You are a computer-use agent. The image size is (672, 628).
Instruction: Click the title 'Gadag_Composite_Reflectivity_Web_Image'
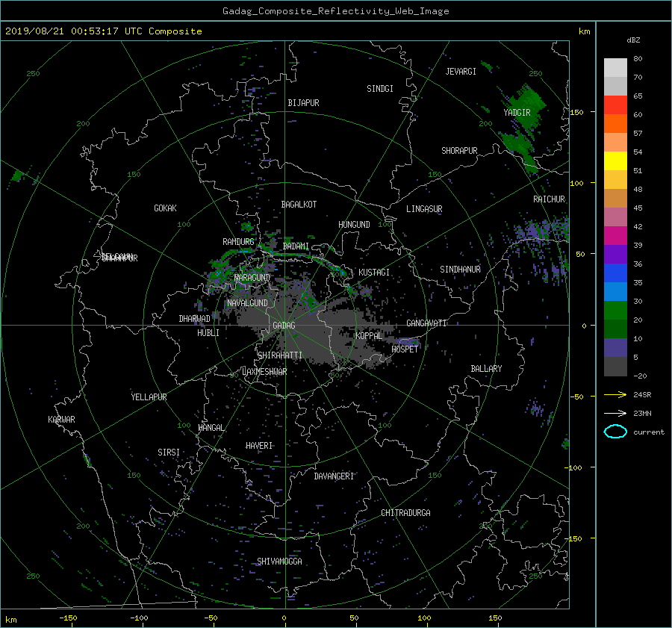pos(335,11)
